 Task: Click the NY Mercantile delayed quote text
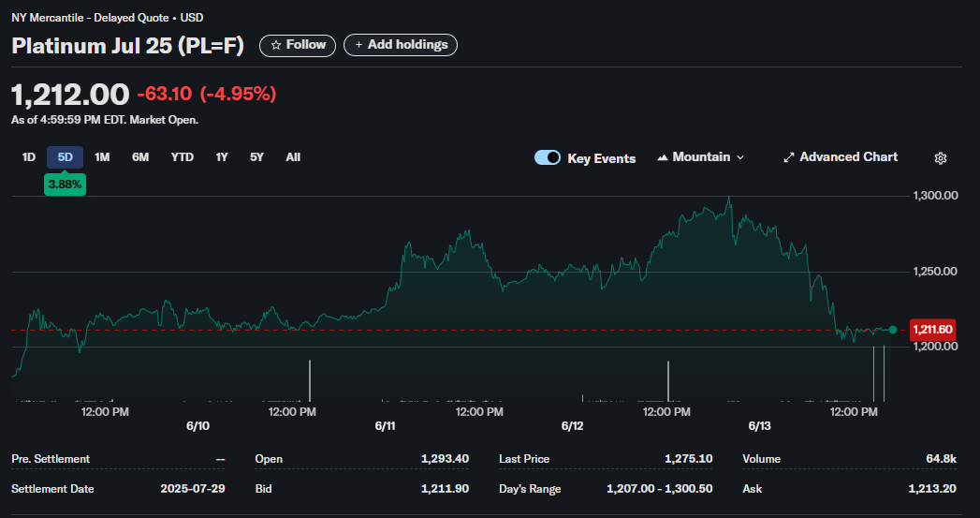pos(108,18)
